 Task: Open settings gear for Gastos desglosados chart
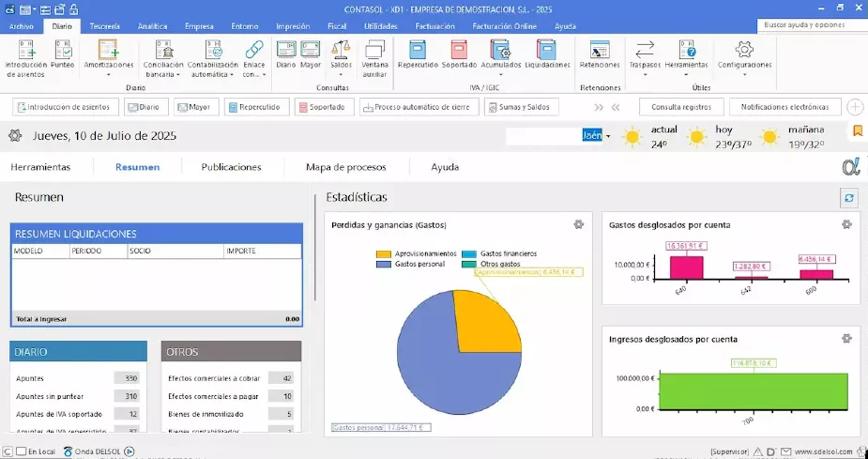pyautogui.click(x=846, y=224)
